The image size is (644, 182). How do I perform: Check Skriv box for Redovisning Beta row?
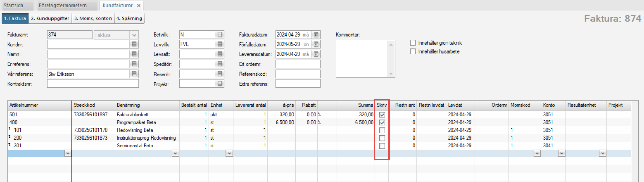click(382, 130)
